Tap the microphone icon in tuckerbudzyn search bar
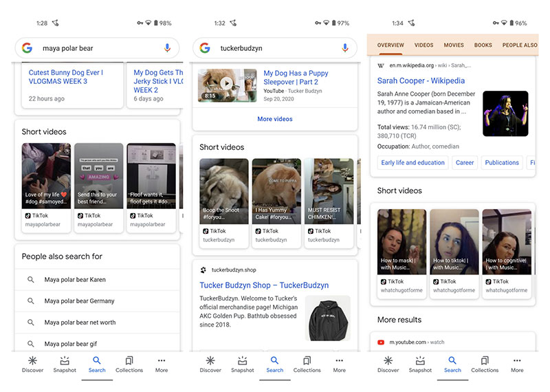Image resolution: width=550 pixels, height=392 pixels. click(x=345, y=48)
